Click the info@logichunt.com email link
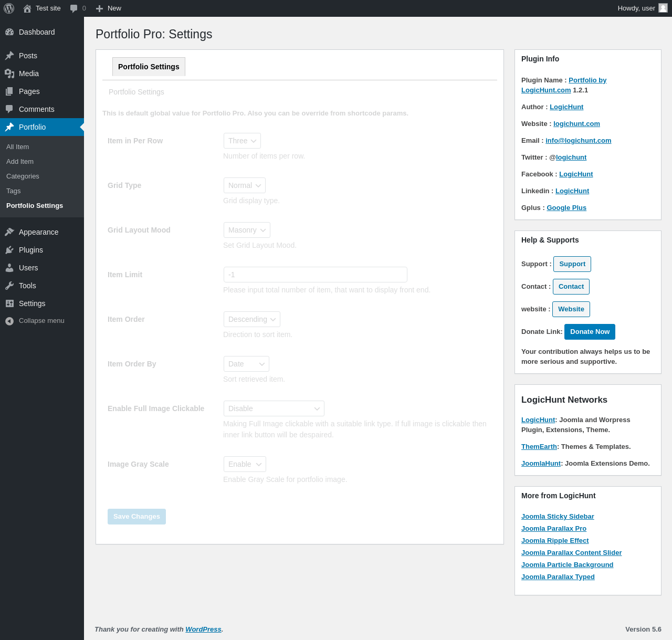The image size is (672, 640). pos(578,141)
